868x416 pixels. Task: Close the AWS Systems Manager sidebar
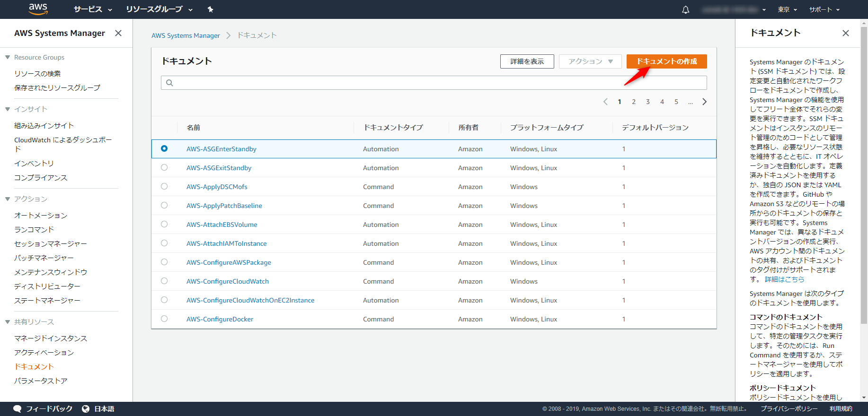118,33
